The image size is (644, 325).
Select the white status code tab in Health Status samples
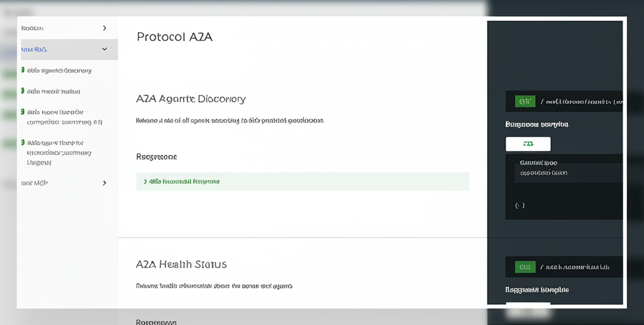click(528, 306)
